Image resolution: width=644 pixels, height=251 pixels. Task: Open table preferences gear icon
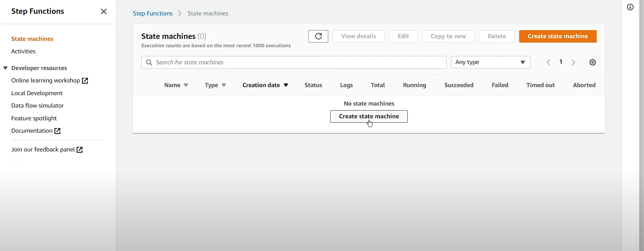[593, 62]
